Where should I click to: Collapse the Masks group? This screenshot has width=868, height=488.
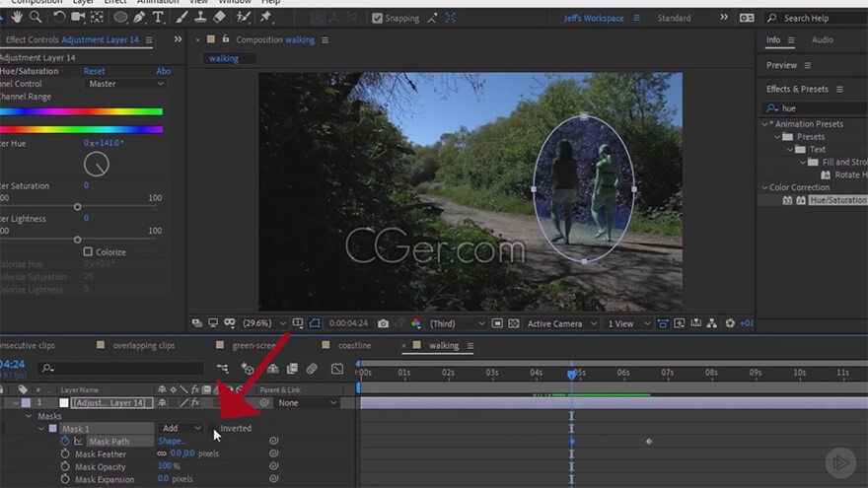tap(29, 416)
